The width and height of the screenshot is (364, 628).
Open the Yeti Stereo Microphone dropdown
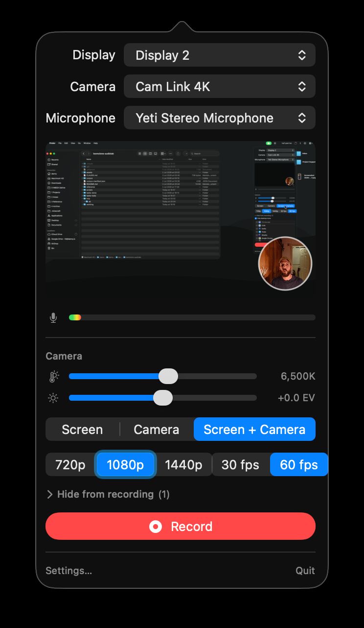[x=219, y=118]
